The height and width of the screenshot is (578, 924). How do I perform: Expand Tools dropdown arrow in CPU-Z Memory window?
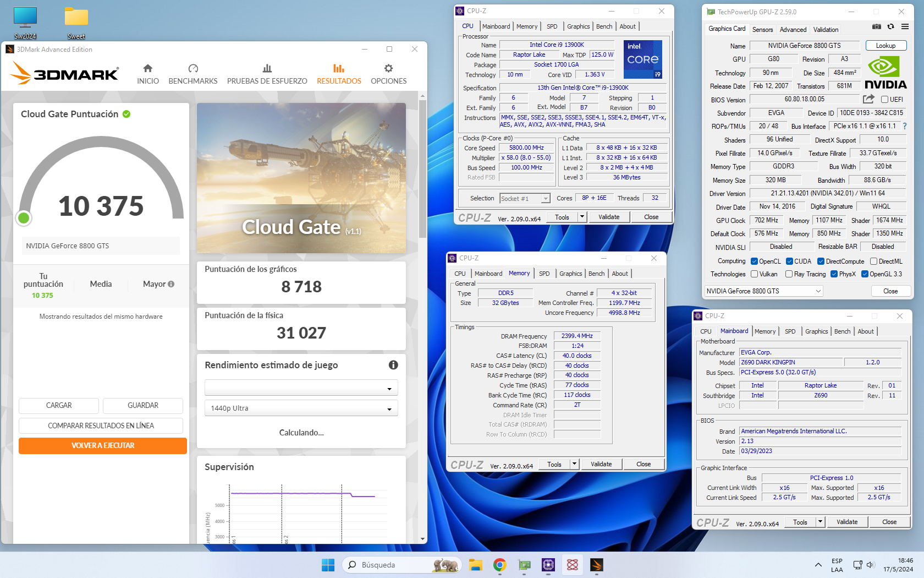click(x=574, y=464)
